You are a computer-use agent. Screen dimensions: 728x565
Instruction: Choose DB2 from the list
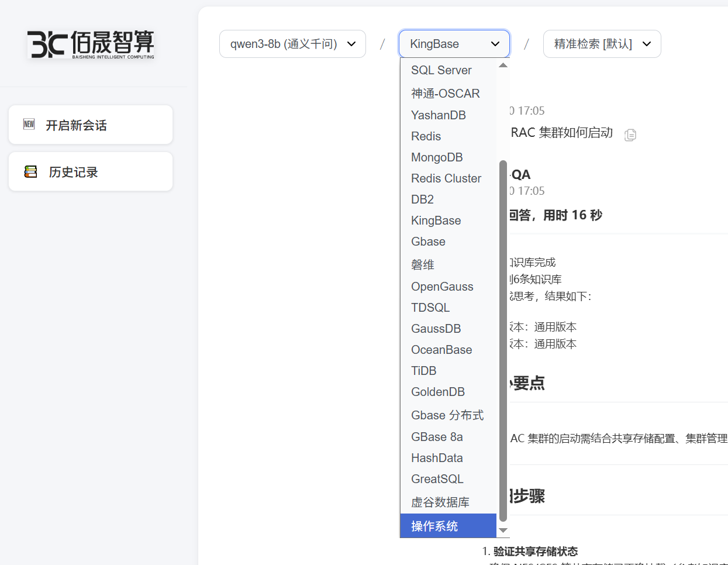tap(448, 199)
